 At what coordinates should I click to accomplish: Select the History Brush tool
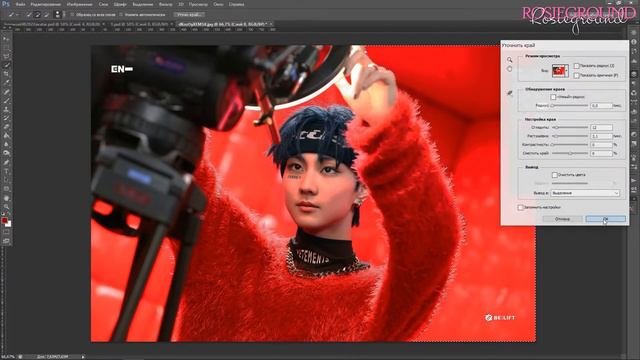(x=6, y=118)
